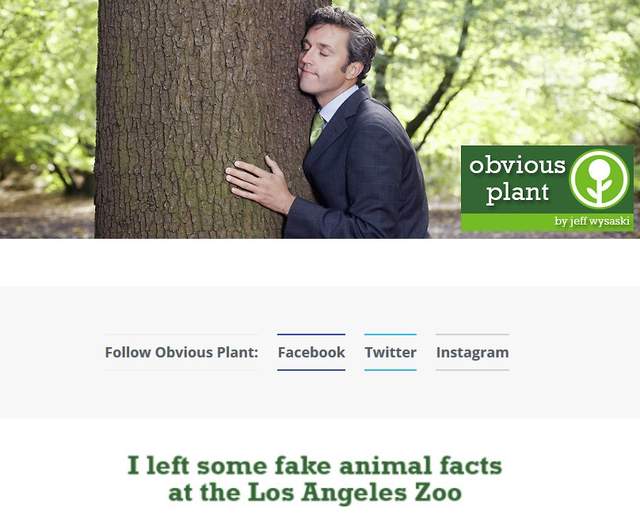Open the fake animal facts article headline

315,479
